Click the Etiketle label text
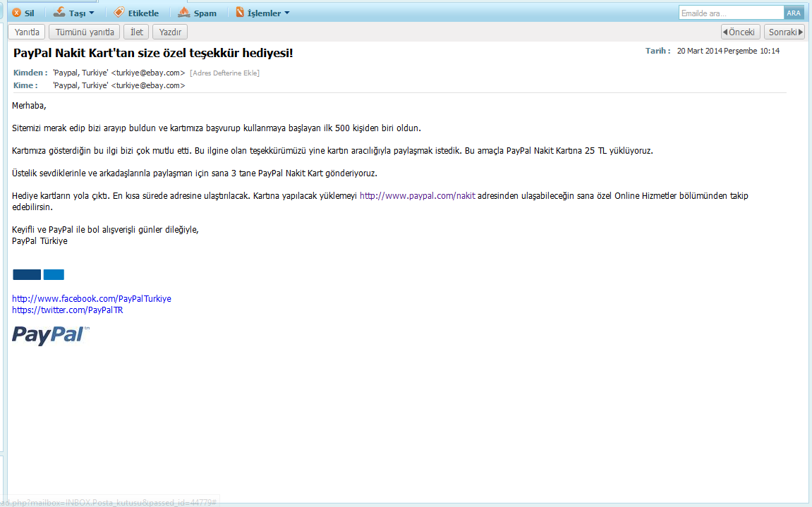812x507 pixels. 143,13
